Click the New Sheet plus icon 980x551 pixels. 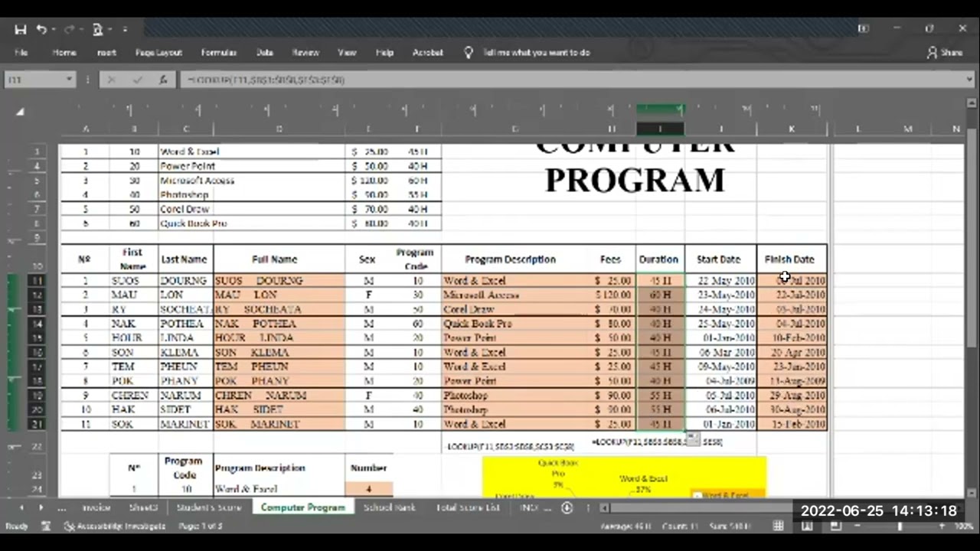pos(567,507)
